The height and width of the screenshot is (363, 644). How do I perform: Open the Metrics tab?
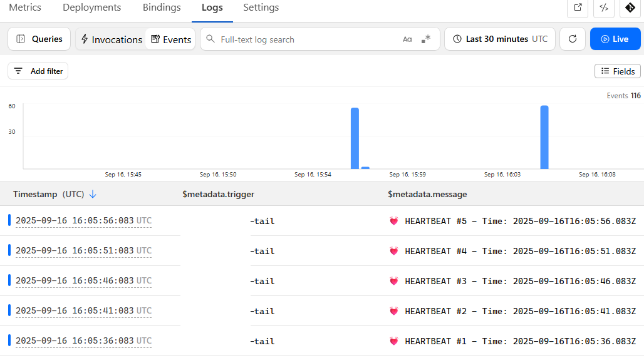[x=25, y=8]
